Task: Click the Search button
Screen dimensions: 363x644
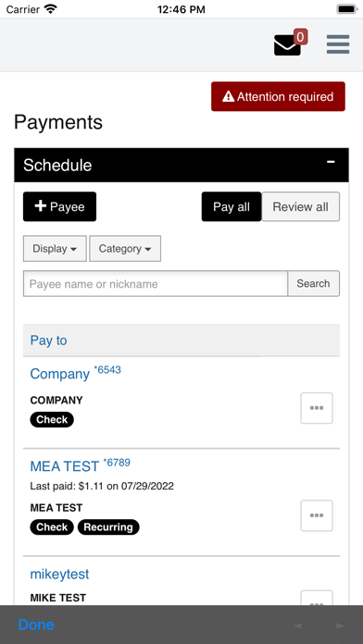Action: [x=313, y=283]
